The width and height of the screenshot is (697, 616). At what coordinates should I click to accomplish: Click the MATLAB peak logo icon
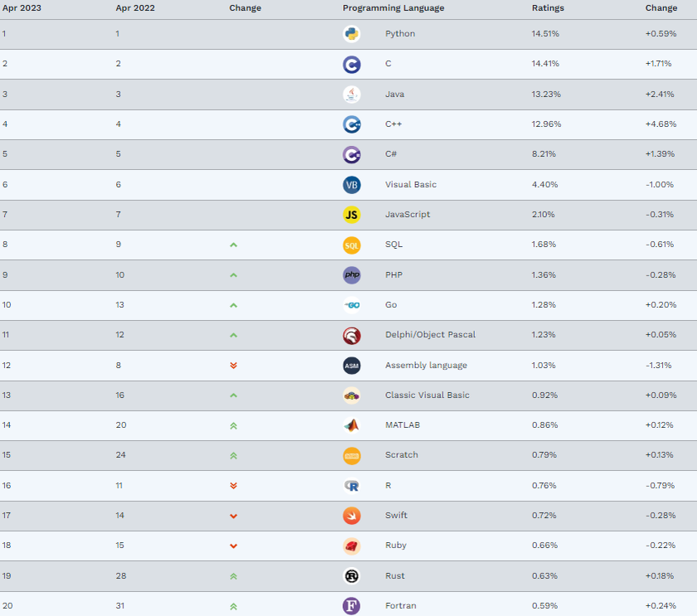pyautogui.click(x=351, y=425)
